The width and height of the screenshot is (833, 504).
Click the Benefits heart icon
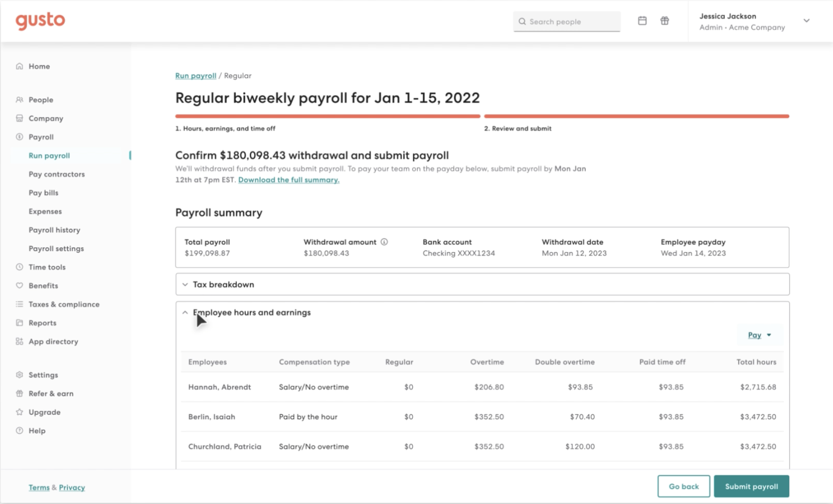coord(19,286)
